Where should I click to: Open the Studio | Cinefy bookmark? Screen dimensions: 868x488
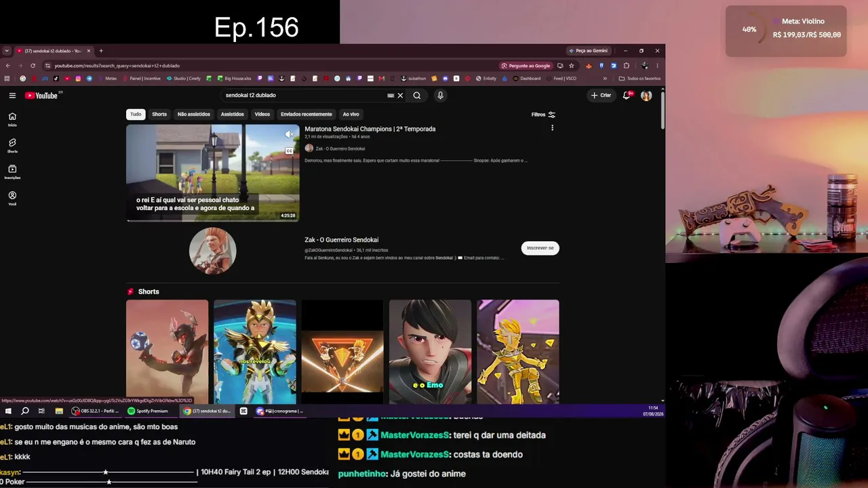click(x=184, y=79)
